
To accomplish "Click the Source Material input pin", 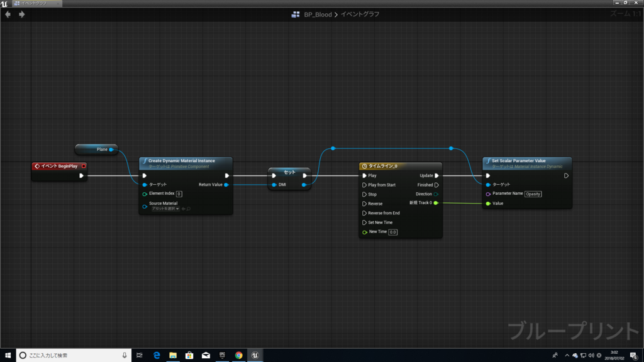I will (145, 206).
